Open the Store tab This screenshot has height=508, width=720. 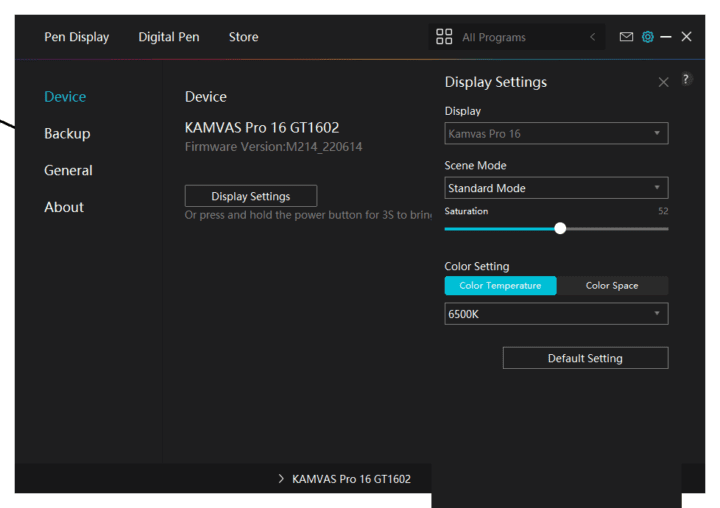pos(243,37)
